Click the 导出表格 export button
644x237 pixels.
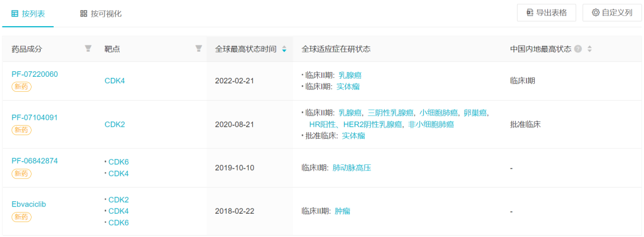pyautogui.click(x=546, y=13)
